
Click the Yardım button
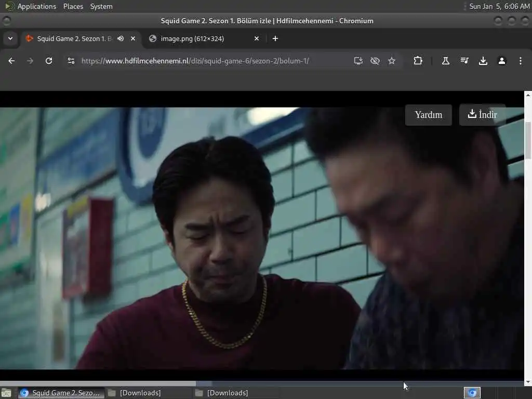(x=429, y=115)
